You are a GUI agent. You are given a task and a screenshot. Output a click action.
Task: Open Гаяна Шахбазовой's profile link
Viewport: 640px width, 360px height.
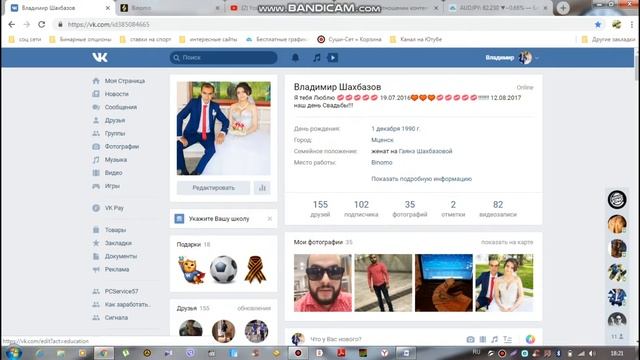click(x=425, y=151)
